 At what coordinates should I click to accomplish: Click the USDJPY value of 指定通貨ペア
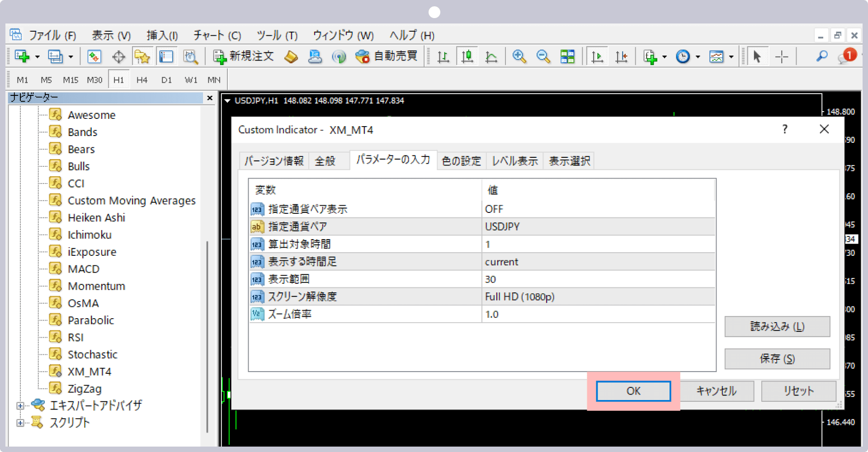click(x=599, y=226)
